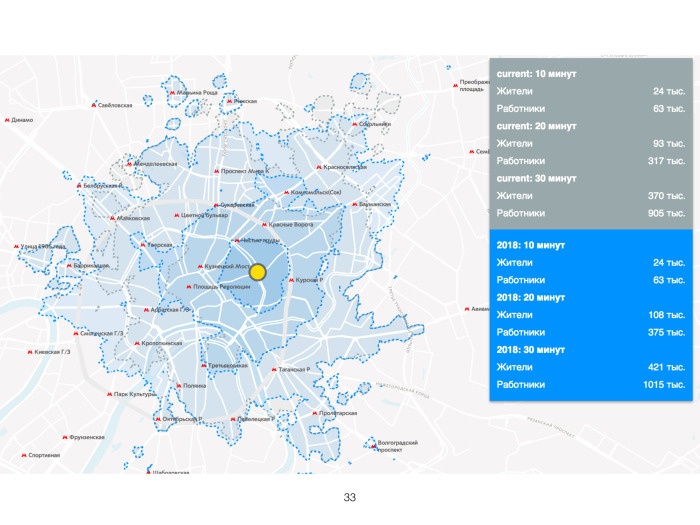Select the '2018: 20 минут' heading
The image size is (700, 525).
530,298
